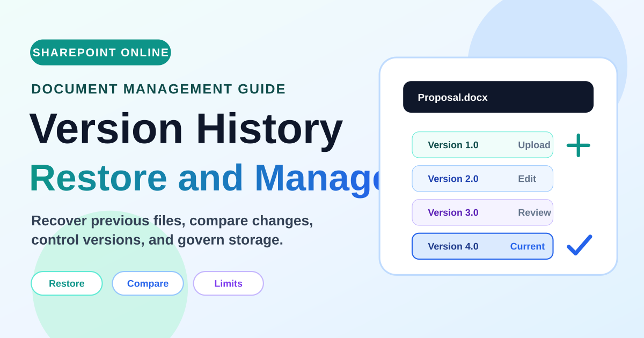Select the Version 4.0 Current row
Screen dimensions: 644x338
pos(482,246)
